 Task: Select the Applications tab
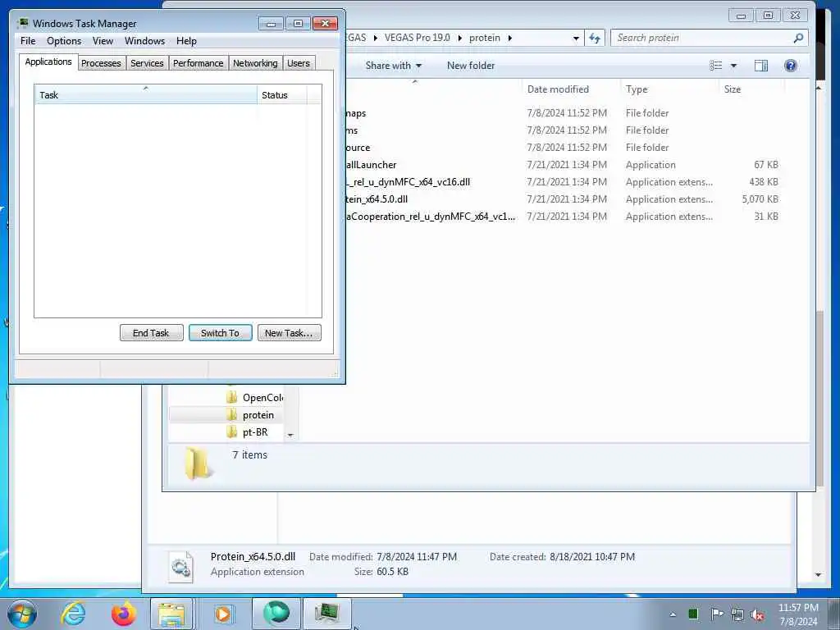(48, 62)
